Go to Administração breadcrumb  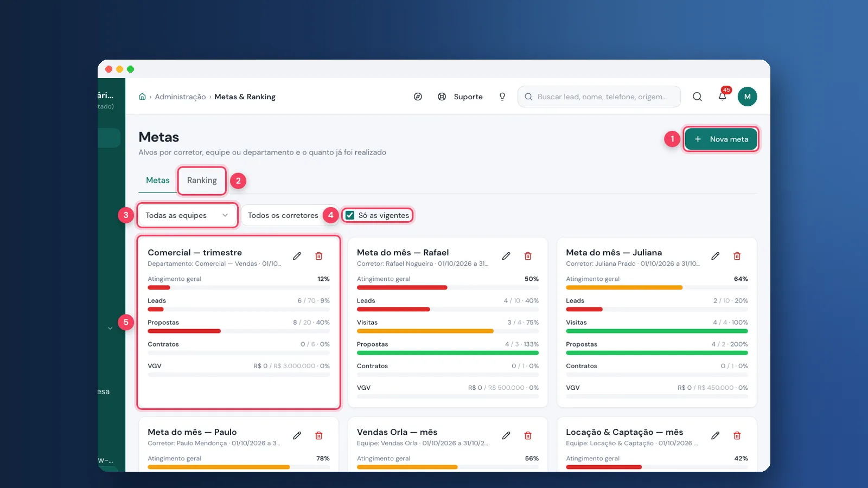click(x=180, y=97)
